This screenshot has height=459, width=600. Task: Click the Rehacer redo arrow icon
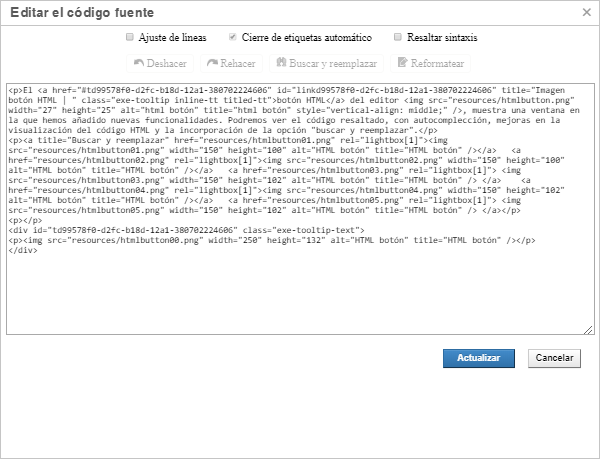[211, 63]
